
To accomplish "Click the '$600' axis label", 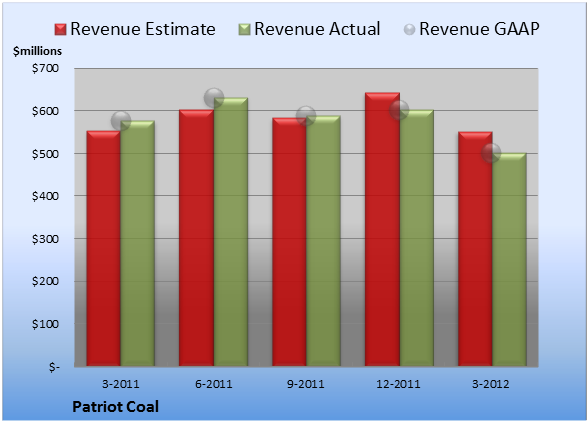I will pyautogui.click(x=45, y=111).
